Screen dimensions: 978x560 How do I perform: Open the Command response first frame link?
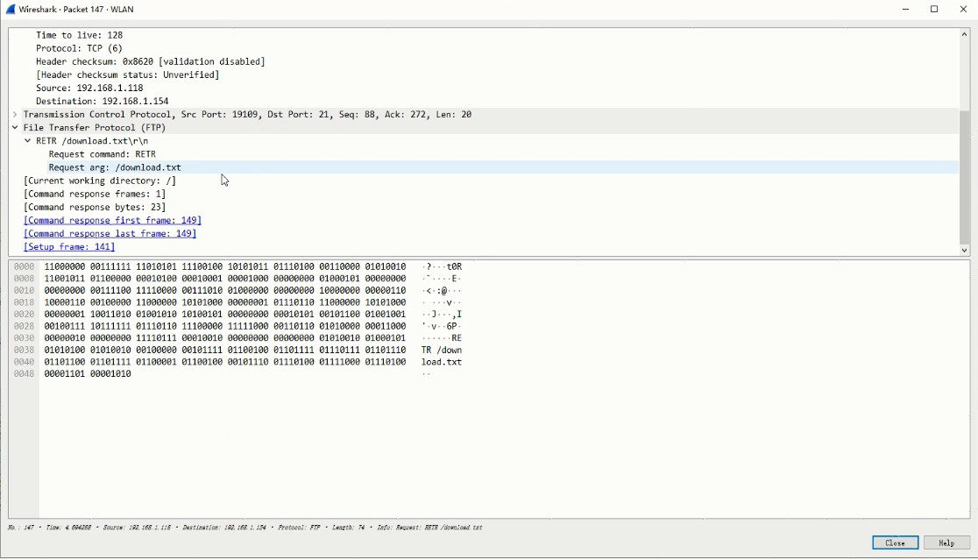tap(112, 220)
